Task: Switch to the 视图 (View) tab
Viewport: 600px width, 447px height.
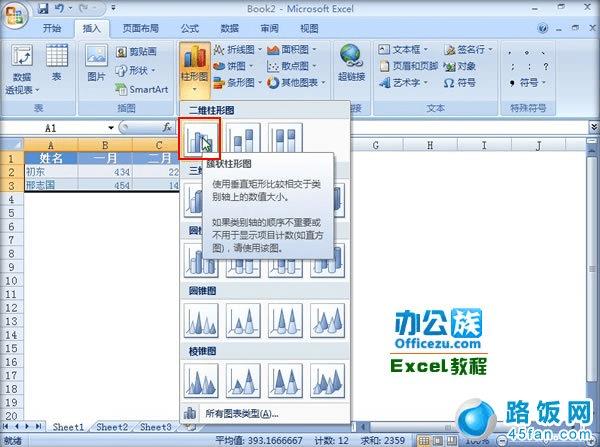Action: tap(309, 28)
